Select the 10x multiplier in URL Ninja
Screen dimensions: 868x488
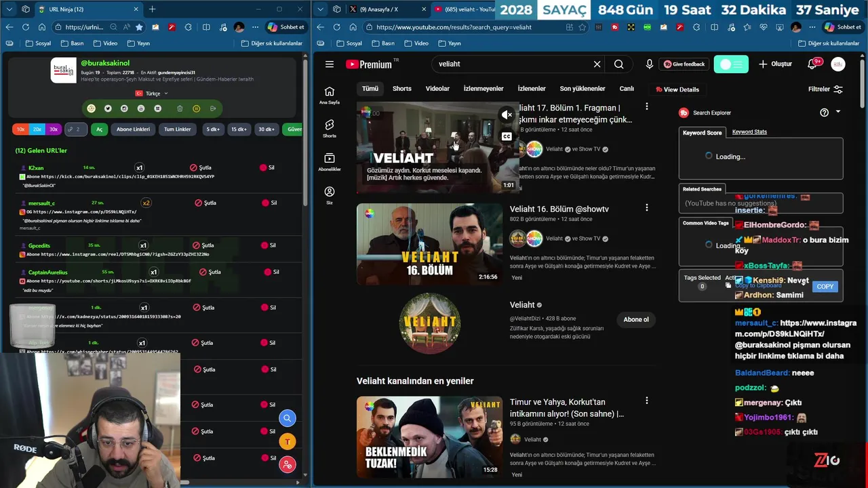(20, 129)
